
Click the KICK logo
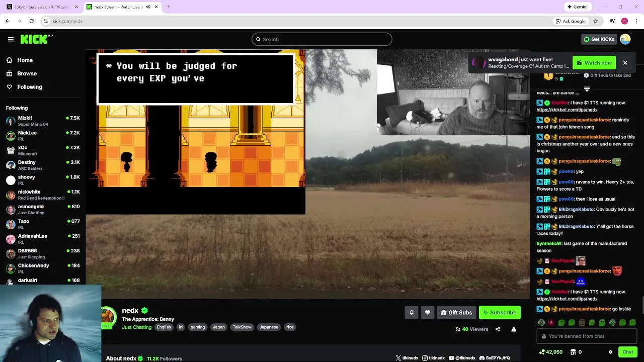pyautogui.click(x=36, y=39)
